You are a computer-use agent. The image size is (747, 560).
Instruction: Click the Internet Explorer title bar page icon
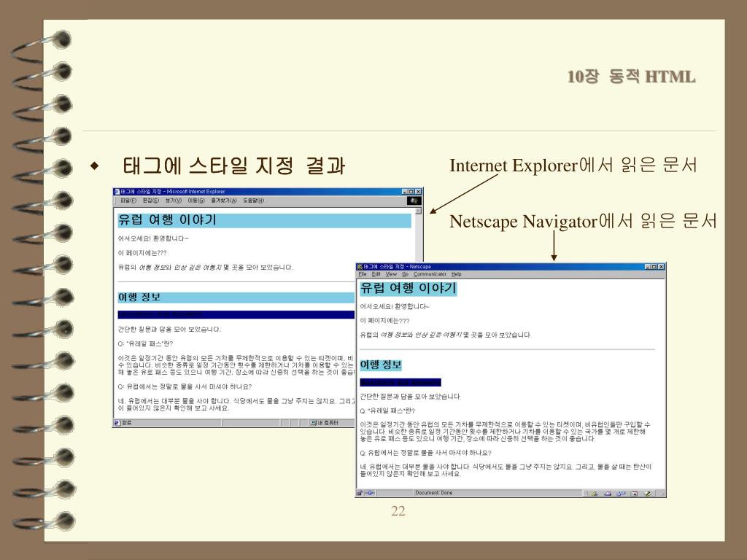(117, 192)
